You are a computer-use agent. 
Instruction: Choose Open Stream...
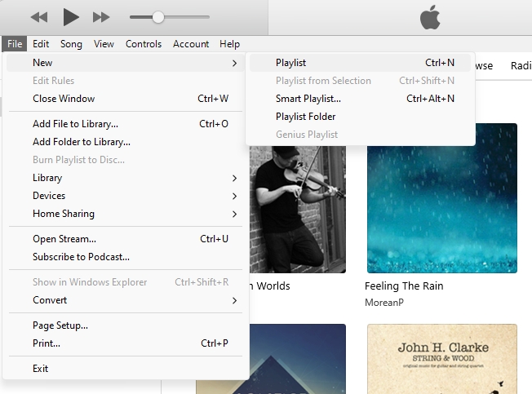[x=125, y=239]
